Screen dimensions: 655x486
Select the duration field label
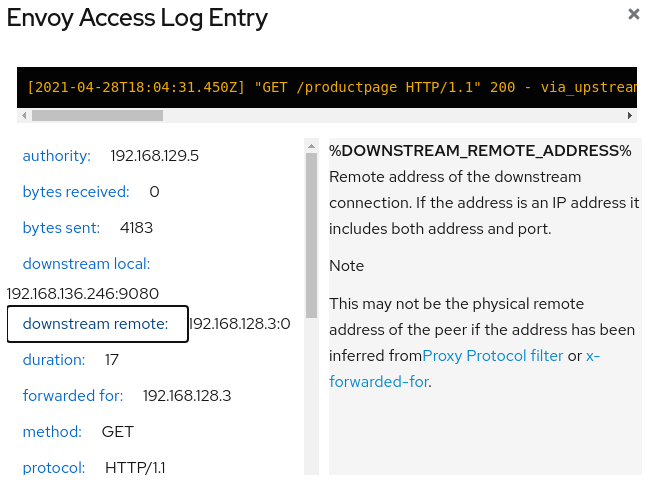click(x=53, y=360)
